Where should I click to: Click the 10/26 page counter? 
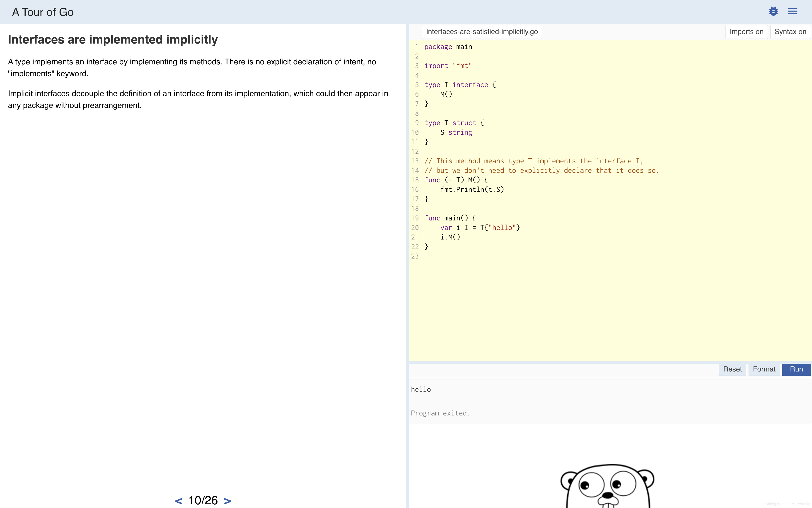(x=203, y=501)
